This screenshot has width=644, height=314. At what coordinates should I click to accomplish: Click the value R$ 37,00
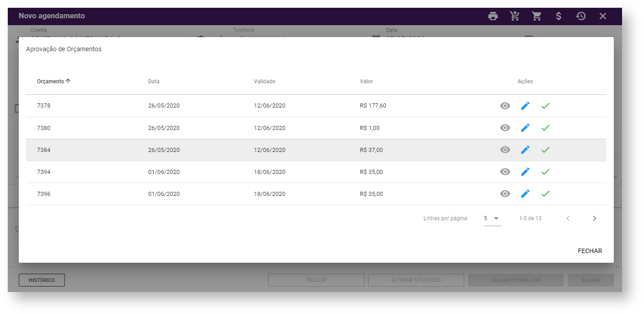click(x=371, y=150)
